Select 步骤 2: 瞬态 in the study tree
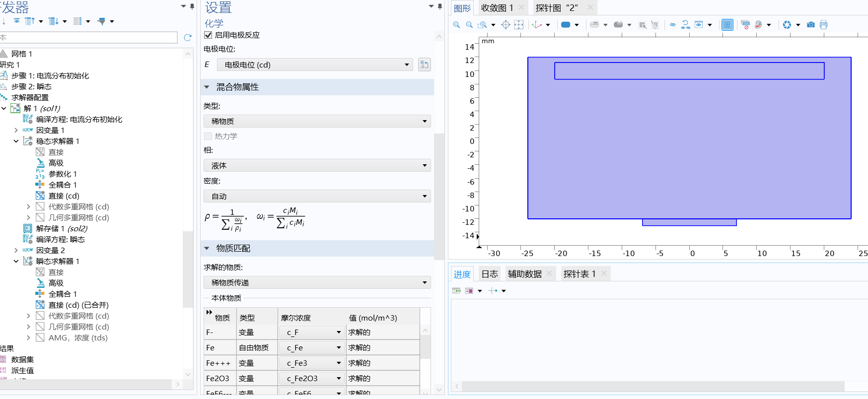Screen dimensions: 868x399 tap(31, 87)
